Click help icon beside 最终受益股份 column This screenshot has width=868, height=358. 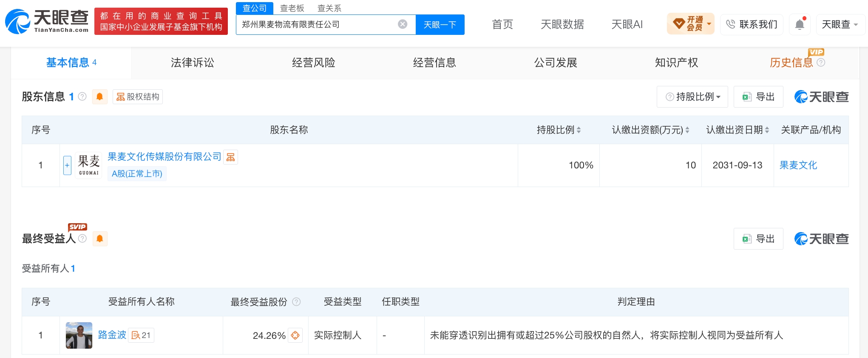point(296,302)
